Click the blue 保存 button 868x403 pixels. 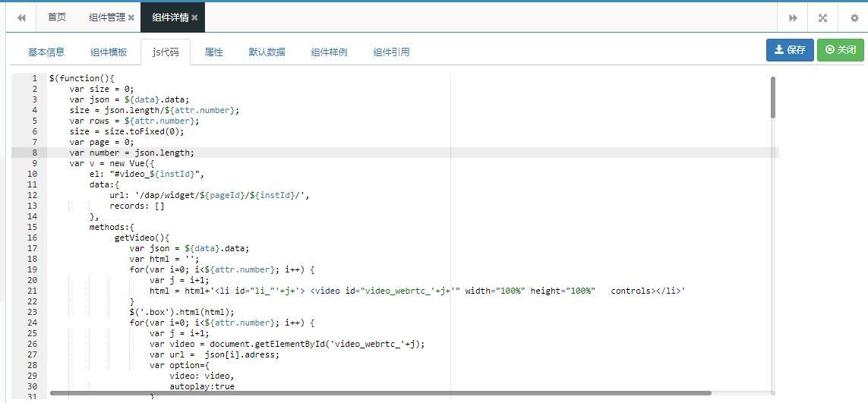point(790,50)
